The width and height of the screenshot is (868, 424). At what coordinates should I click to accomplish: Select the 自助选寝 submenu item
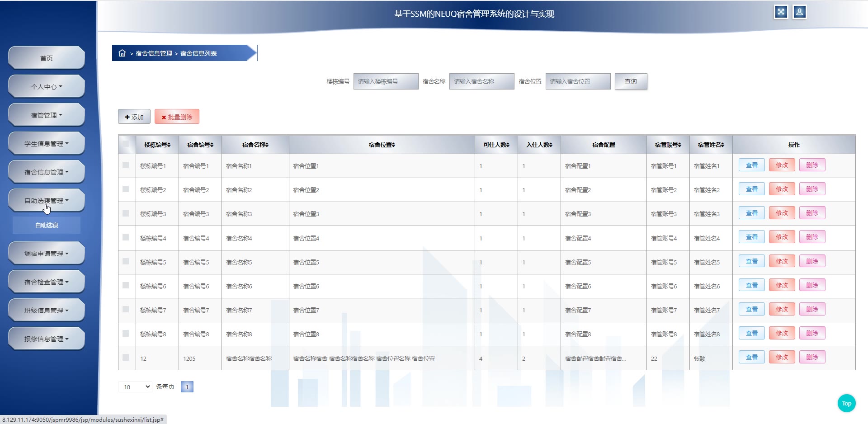point(47,225)
